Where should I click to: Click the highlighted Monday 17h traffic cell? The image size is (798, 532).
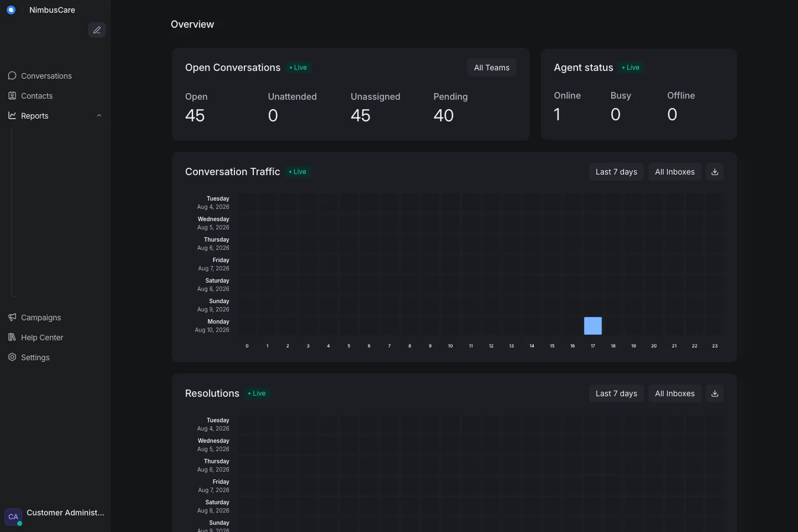tap(593, 326)
